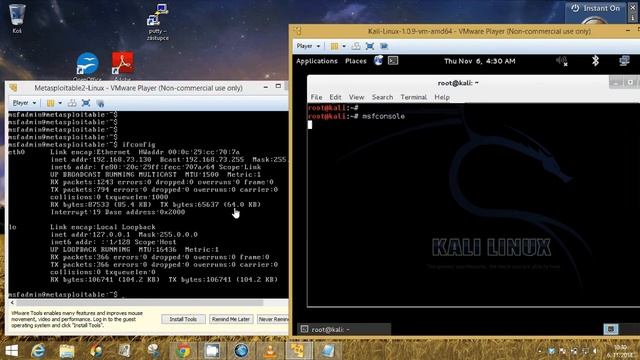Click pause VM icon in Metasploitable2 window
This screenshot has height=360, width=640.
pos(50,103)
